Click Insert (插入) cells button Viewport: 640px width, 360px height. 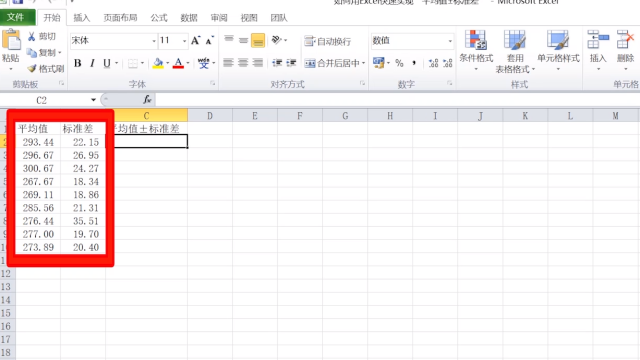point(598,50)
